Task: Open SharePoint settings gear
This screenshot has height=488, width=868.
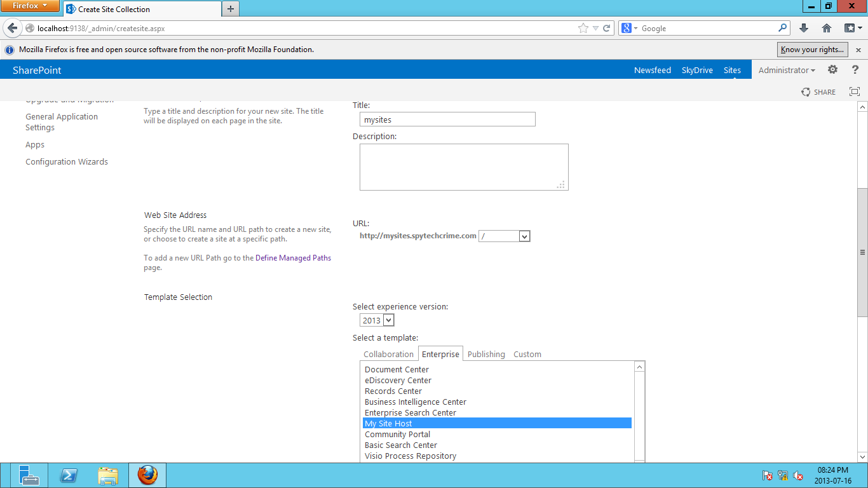Action: coord(832,70)
